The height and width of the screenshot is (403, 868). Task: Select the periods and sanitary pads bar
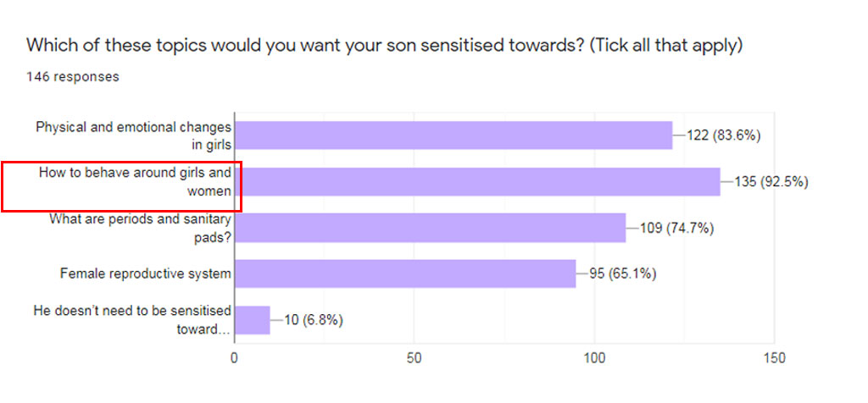pos(430,227)
